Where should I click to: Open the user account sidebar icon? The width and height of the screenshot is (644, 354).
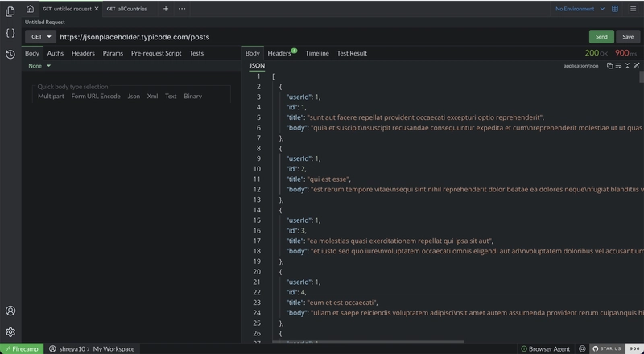tap(10, 311)
